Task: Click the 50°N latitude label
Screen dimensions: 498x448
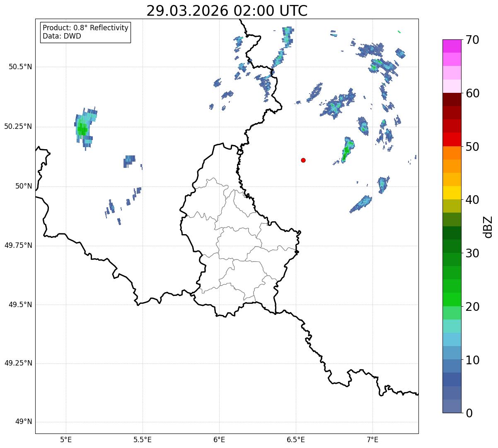Action: pyautogui.click(x=24, y=186)
